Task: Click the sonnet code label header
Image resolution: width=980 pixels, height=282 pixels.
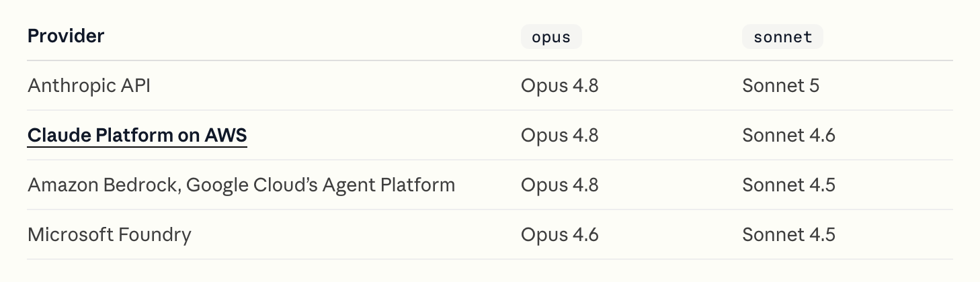Action: [782, 37]
